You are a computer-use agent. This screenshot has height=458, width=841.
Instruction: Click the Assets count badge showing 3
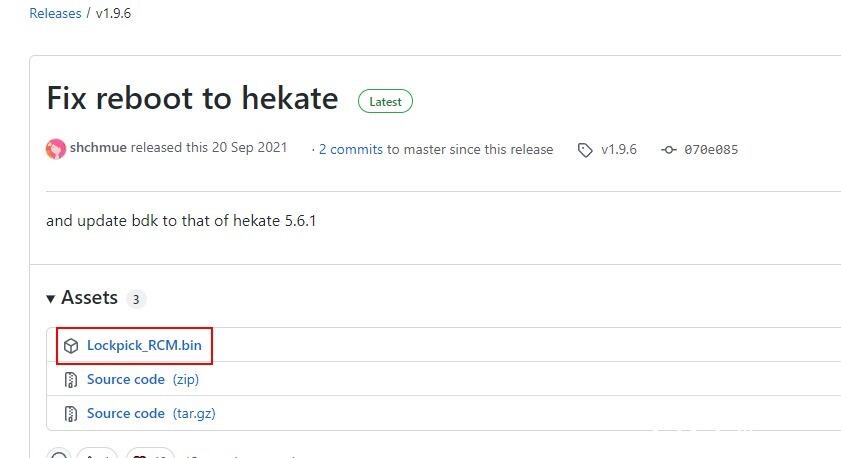coord(136,299)
